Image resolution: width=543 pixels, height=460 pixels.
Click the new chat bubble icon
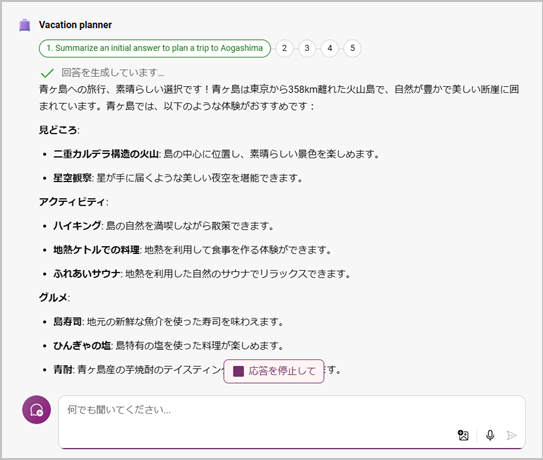point(36,410)
